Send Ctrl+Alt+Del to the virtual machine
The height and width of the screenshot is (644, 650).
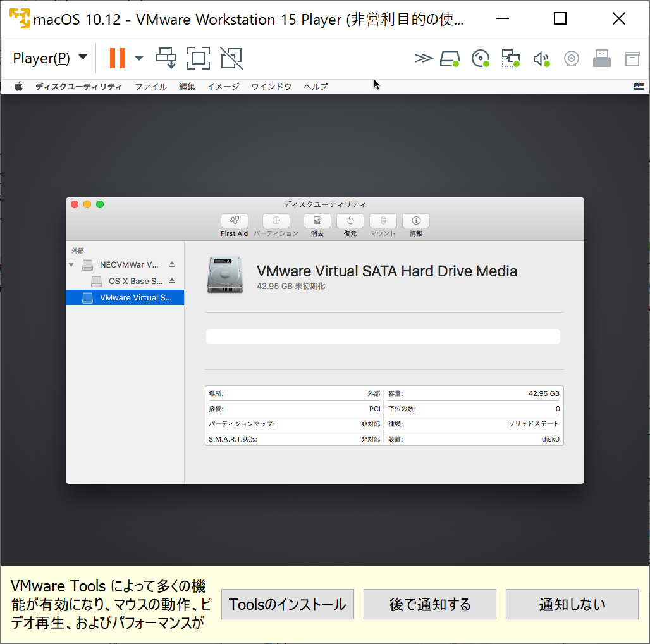click(x=166, y=58)
